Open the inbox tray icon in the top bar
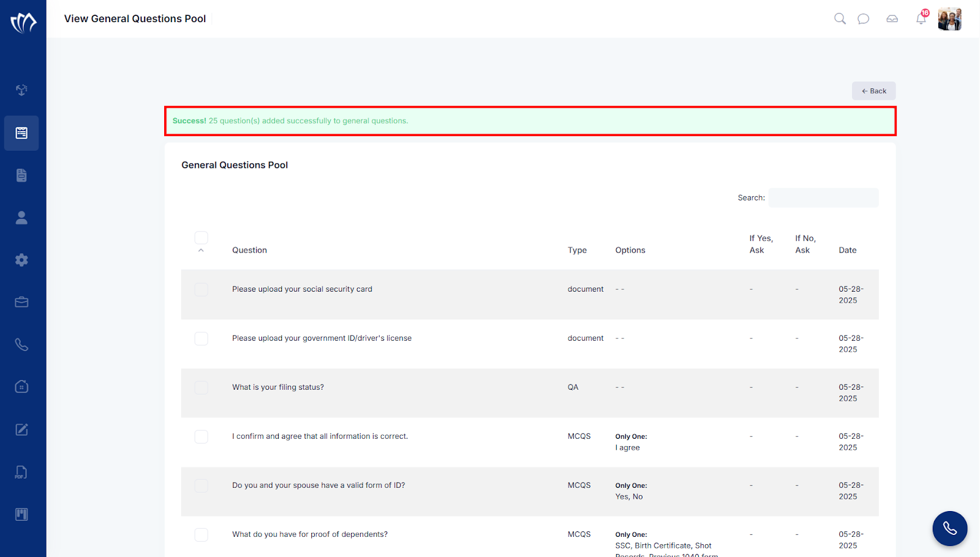 [x=892, y=18]
